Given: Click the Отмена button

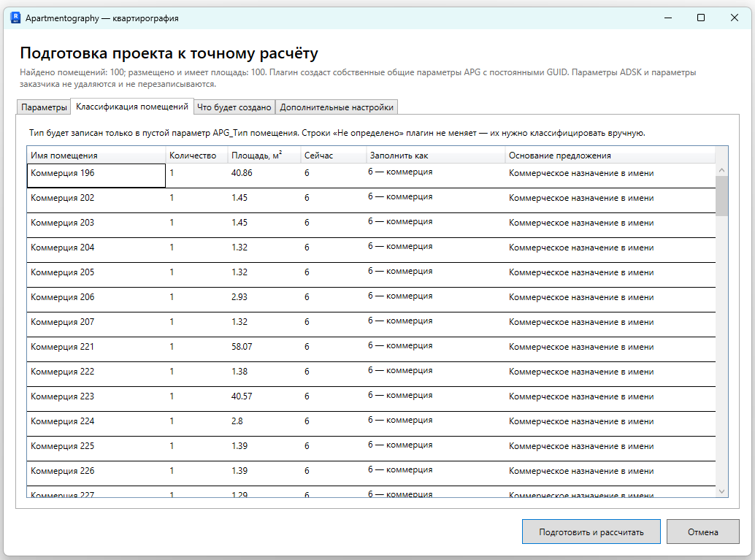Looking at the screenshot, I should 702,532.
